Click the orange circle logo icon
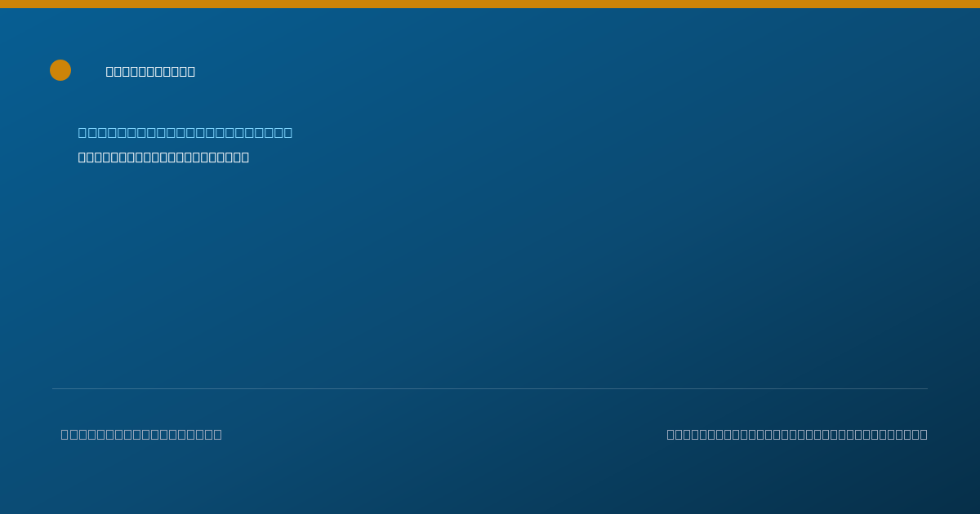980x514 pixels. point(60,70)
